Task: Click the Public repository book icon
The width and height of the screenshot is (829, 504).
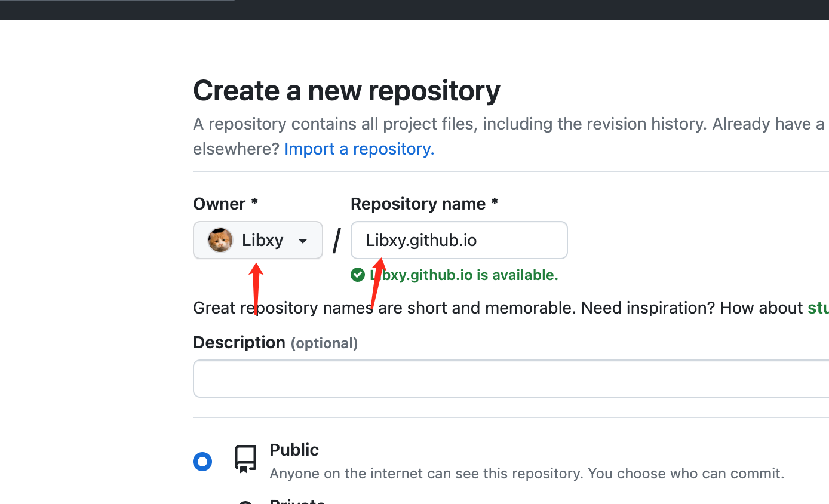Action: click(245, 459)
